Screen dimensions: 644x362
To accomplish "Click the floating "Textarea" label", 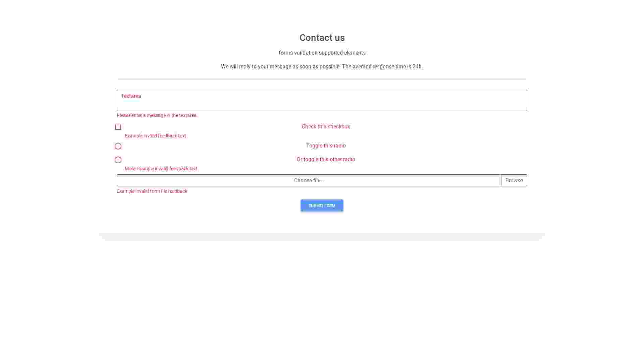I will pyautogui.click(x=131, y=96).
